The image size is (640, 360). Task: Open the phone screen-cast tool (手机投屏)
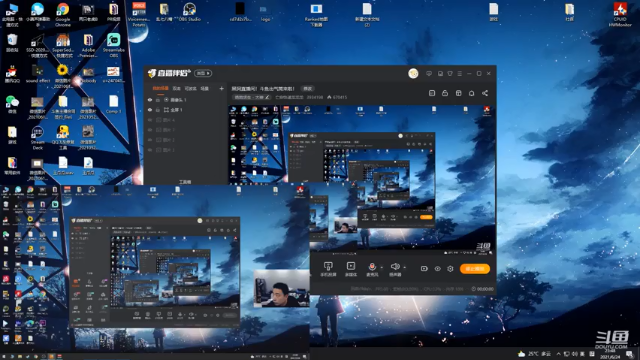coord(328,269)
